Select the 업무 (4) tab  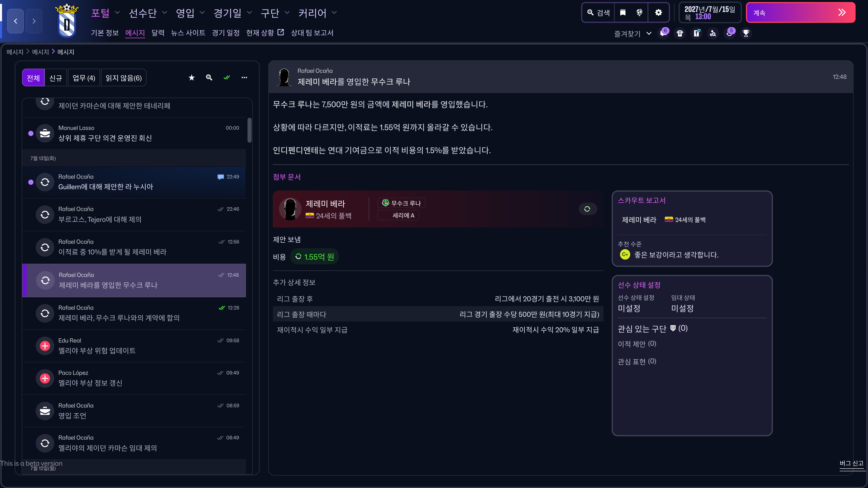click(84, 78)
